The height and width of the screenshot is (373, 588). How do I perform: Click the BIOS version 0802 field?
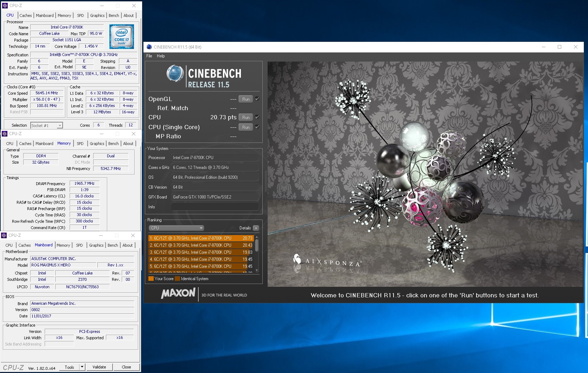[x=82, y=310]
